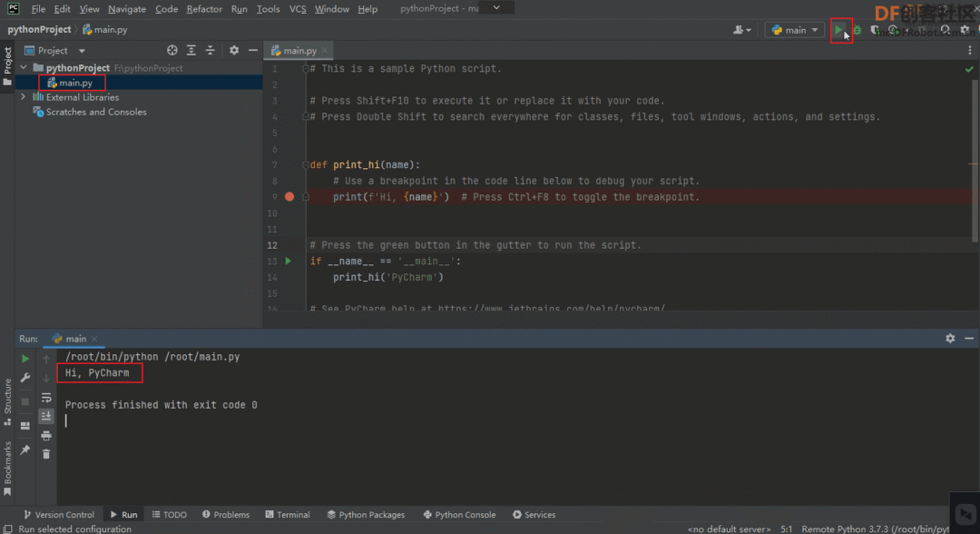Open the View menu
This screenshot has height=534, width=980.
[x=89, y=9]
